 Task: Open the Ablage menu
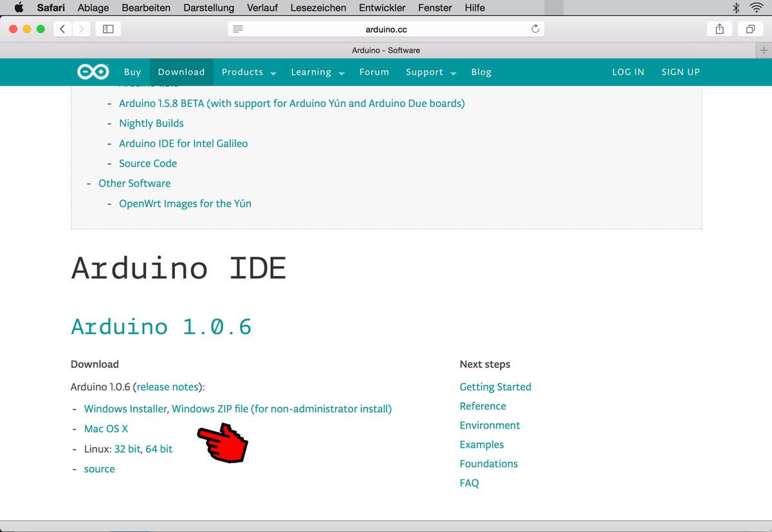[x=93, y=8]
